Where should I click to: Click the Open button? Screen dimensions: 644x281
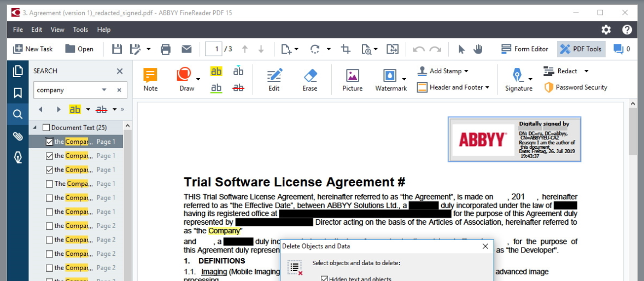[79, 49]
